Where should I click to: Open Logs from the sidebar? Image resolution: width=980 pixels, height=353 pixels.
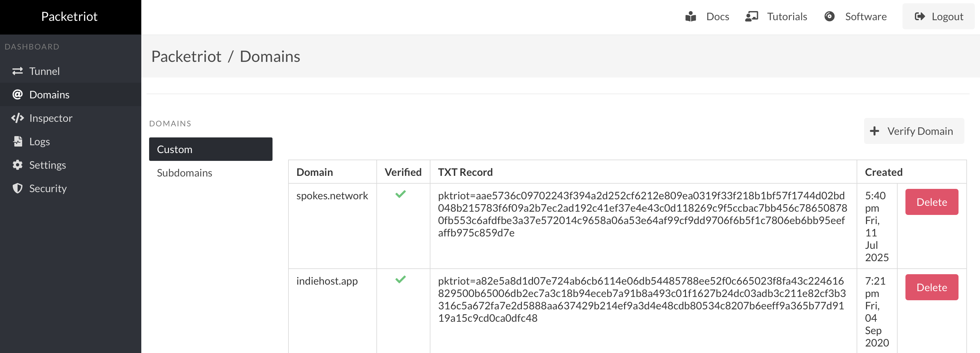[71, 142]
